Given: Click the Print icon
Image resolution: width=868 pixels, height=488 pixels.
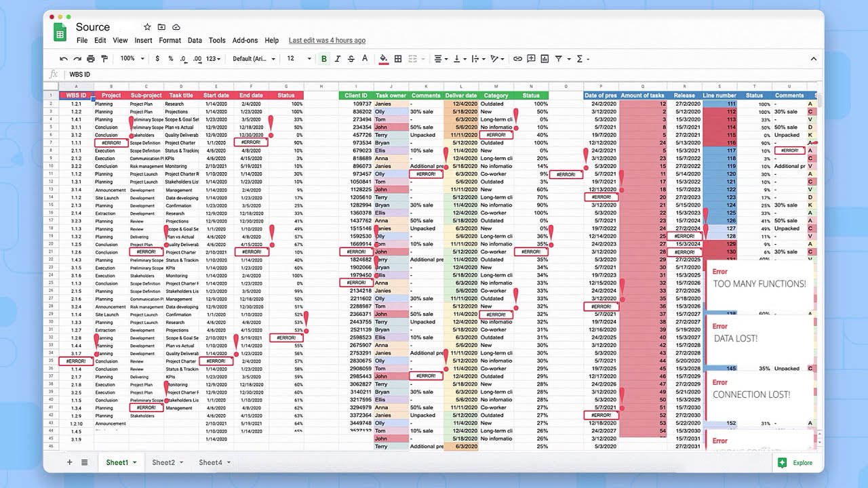Looking at the screenshot, I should pos(90,59).
